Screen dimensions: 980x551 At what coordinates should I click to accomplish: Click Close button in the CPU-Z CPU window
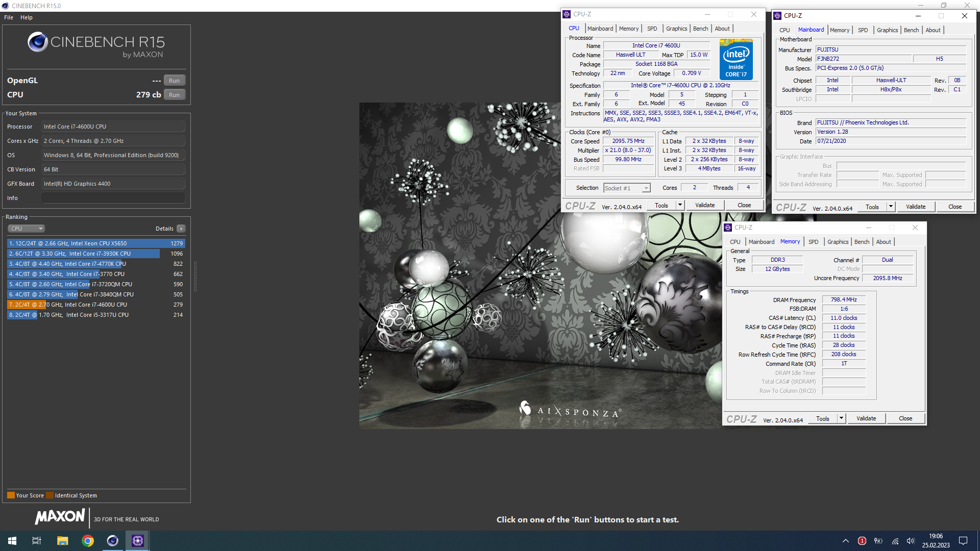pos(744,206)
